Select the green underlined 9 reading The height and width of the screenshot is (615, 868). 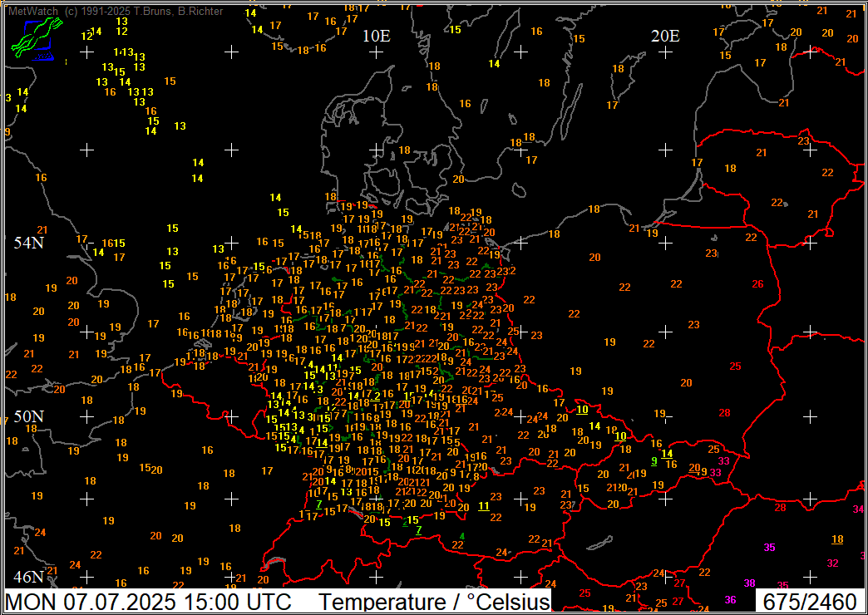click(x=653, y=461)
